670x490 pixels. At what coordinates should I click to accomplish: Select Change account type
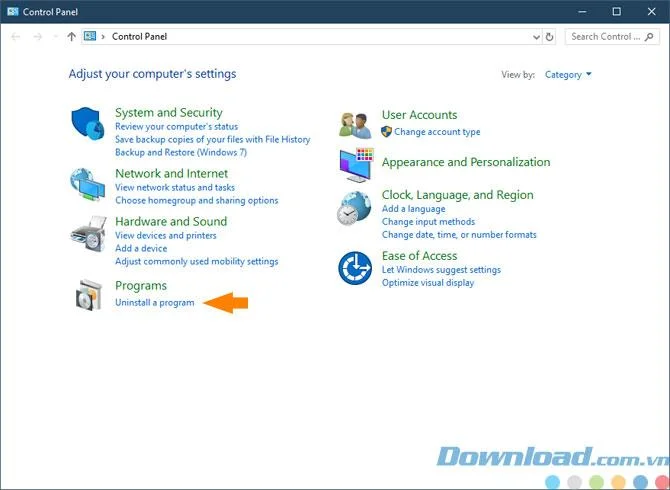437,132
